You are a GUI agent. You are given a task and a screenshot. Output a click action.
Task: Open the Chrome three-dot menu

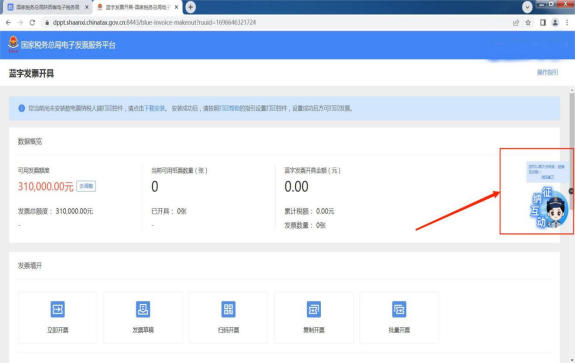[x=567, y=23]
